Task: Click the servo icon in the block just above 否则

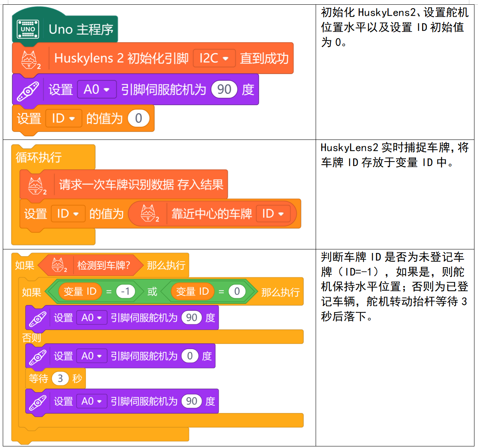Action: point(38,318)
